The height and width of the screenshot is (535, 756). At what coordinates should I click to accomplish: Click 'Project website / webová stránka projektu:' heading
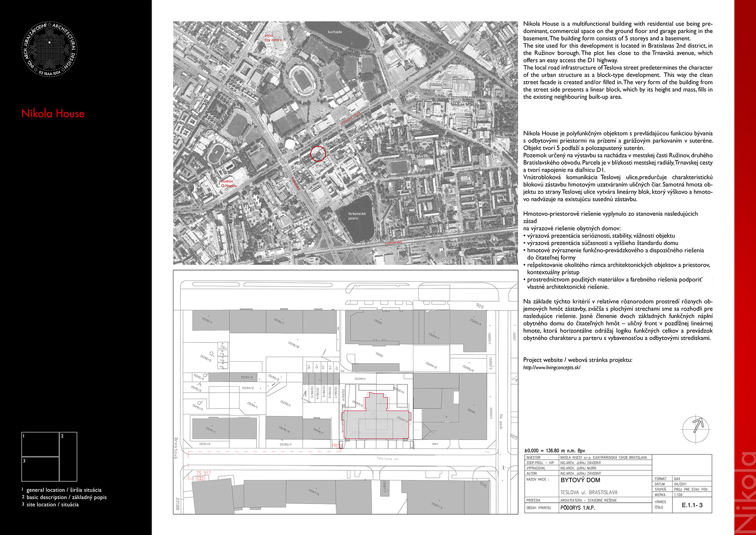578,360
